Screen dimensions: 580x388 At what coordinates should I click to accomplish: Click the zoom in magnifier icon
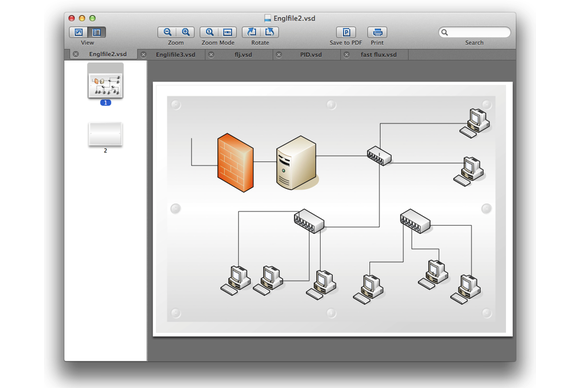click(x=185, y=32)
